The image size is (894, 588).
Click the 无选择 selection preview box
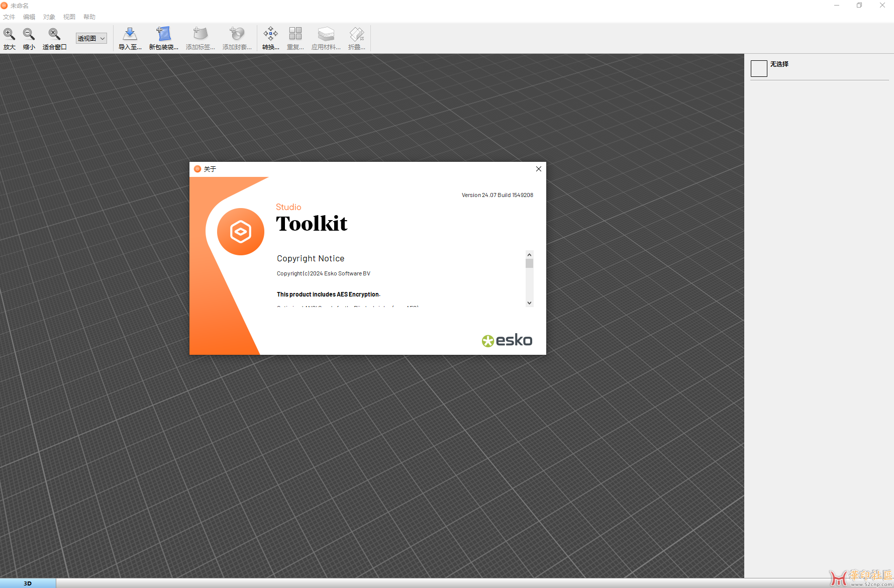click(759, 68)
